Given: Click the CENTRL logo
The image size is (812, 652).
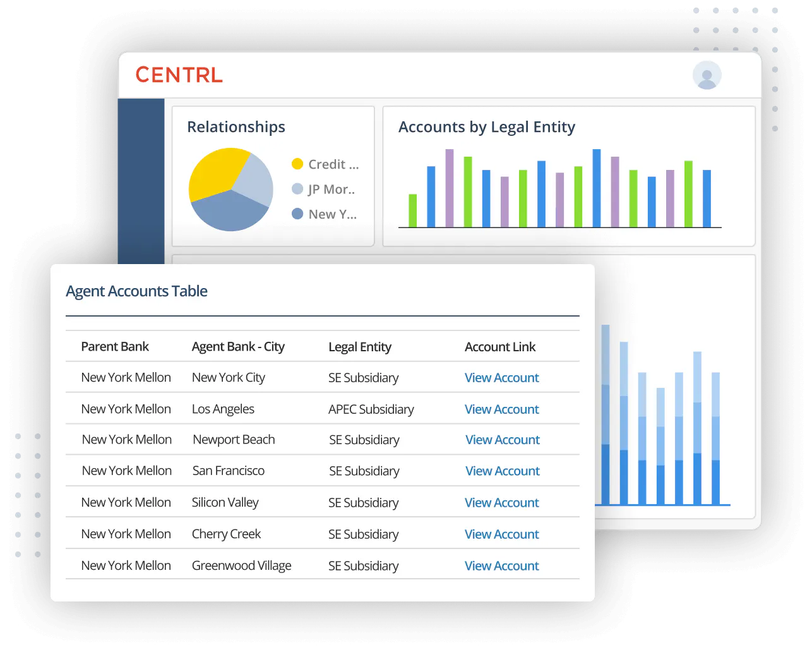Looking at the screenshot, I should click(x=179, y=75).
